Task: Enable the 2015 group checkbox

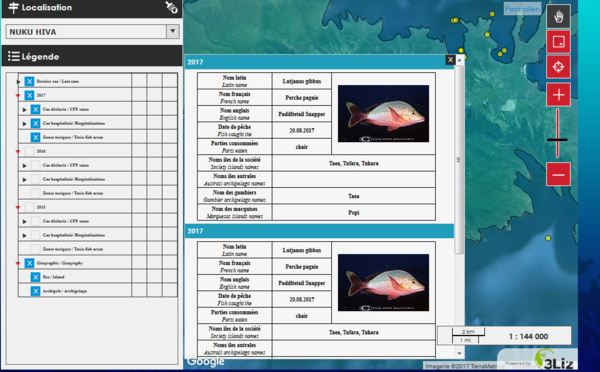Action: 29,207
